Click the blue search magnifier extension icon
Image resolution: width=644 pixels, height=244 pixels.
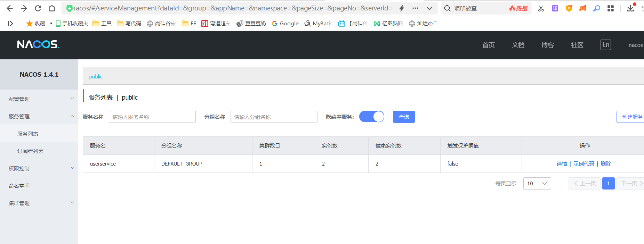coord(597,8)
